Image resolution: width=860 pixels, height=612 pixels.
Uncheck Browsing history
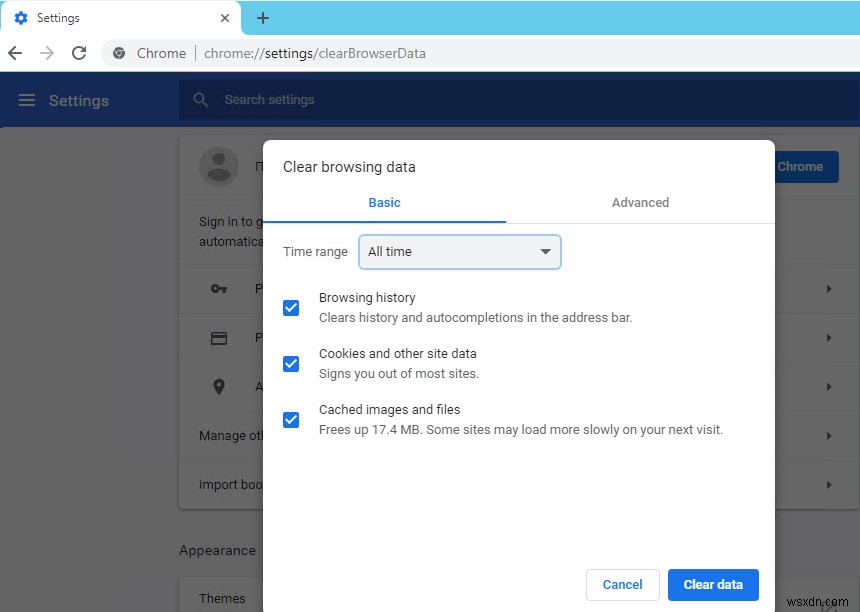(291, 308)
